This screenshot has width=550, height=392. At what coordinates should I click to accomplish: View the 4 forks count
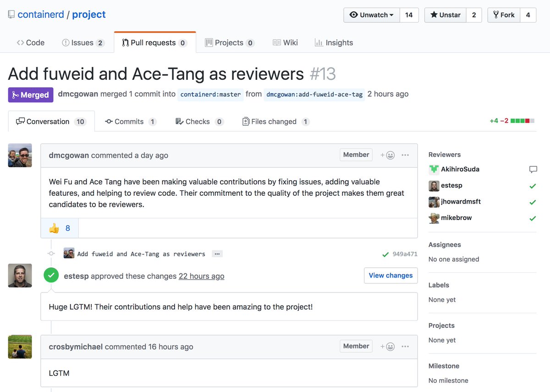528,15
